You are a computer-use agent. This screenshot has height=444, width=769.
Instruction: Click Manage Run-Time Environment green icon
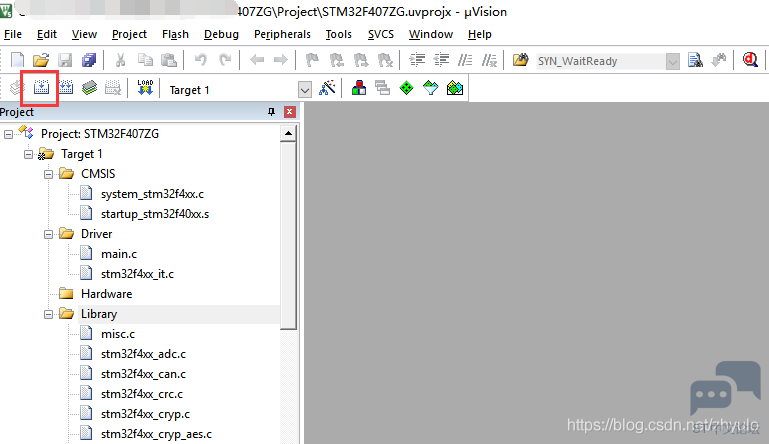click(407, 88)
